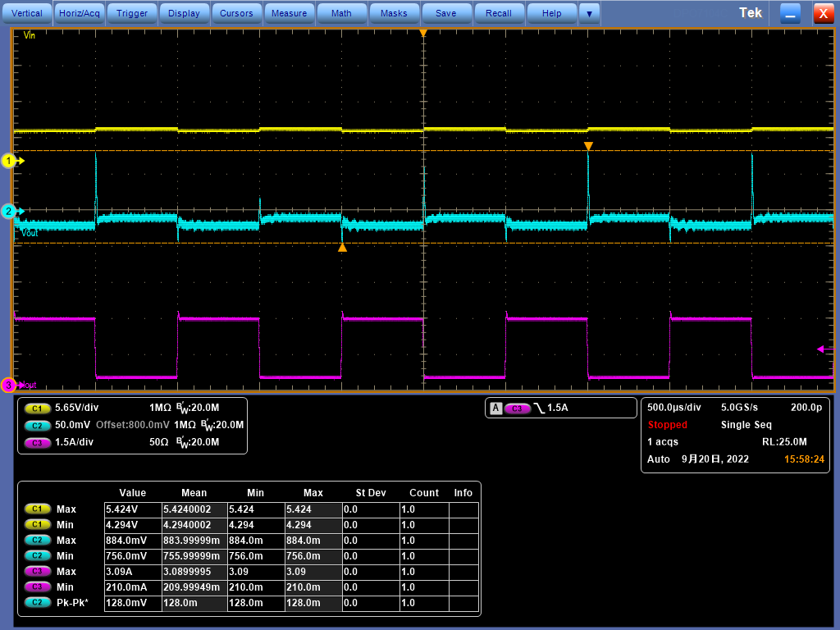Screen dimensions: 840x630
Task: Click the Recall button
Action: pyautogui.click(x=499, y=13)
